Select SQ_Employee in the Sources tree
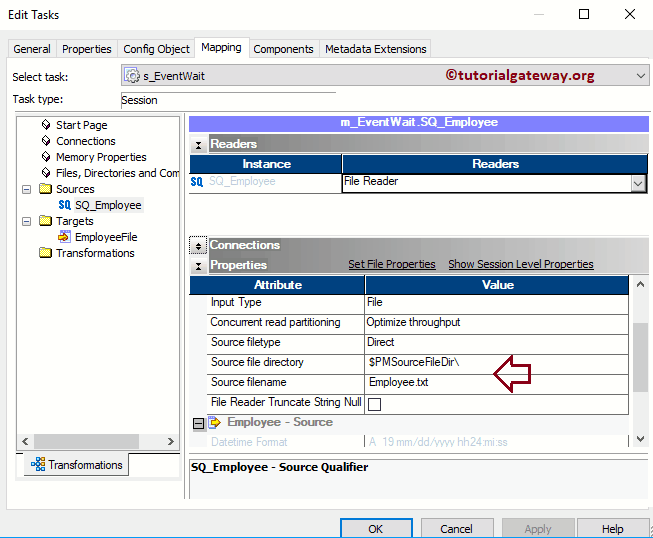This screenshot has height=538, width=653. click(108, 205)
